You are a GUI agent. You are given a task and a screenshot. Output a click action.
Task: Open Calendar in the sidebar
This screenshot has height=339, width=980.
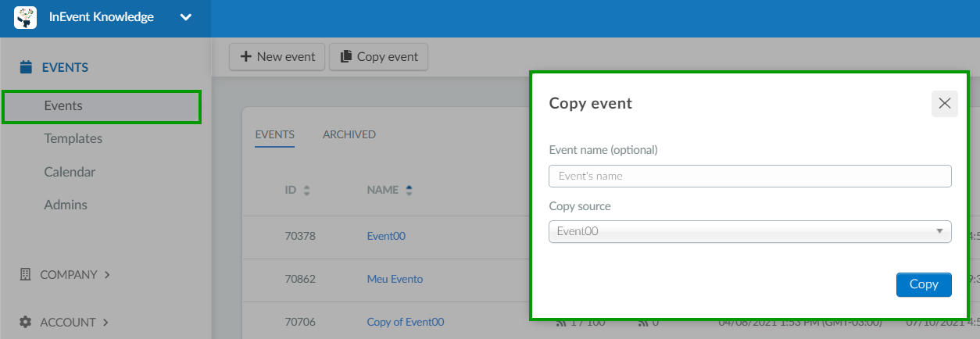tap(70, 172)
